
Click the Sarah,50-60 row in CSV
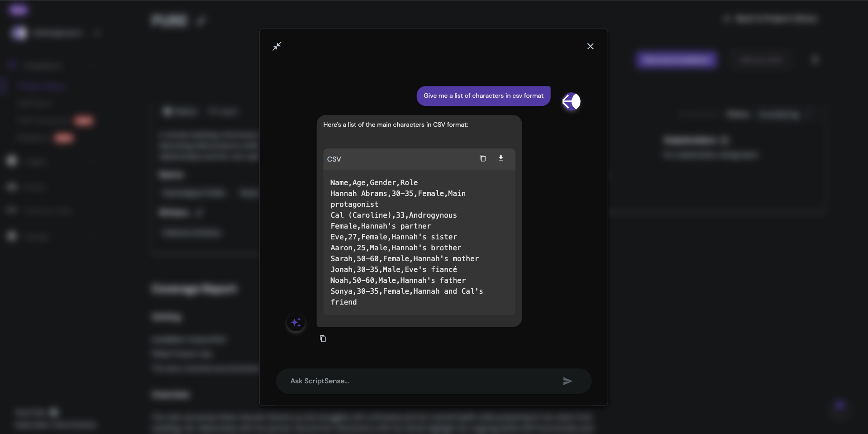coord(405,258)
